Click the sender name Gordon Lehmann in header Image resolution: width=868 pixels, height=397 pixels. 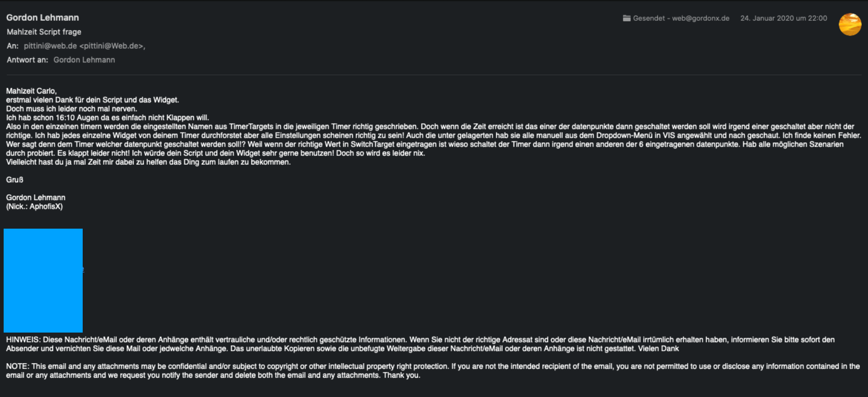click(43, 18)
